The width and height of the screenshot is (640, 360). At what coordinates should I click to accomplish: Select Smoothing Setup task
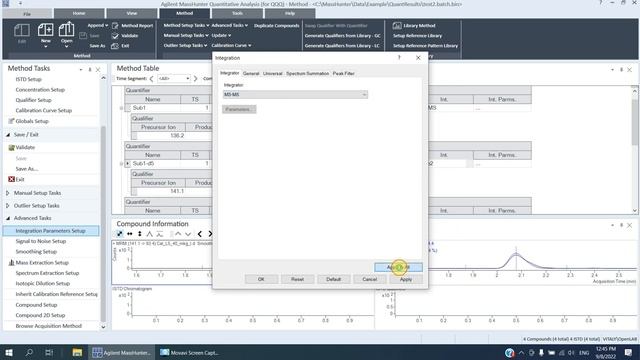tap(36, 252)
